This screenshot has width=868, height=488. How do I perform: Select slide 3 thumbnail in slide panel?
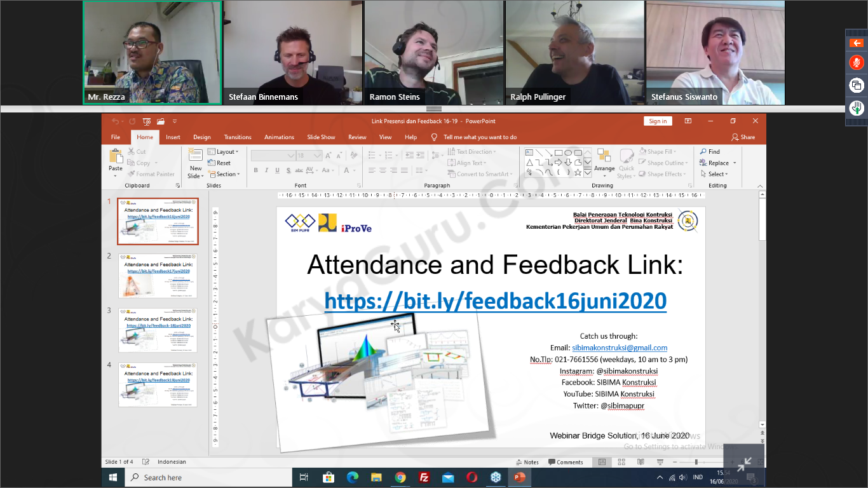click(x=158, y=330)
